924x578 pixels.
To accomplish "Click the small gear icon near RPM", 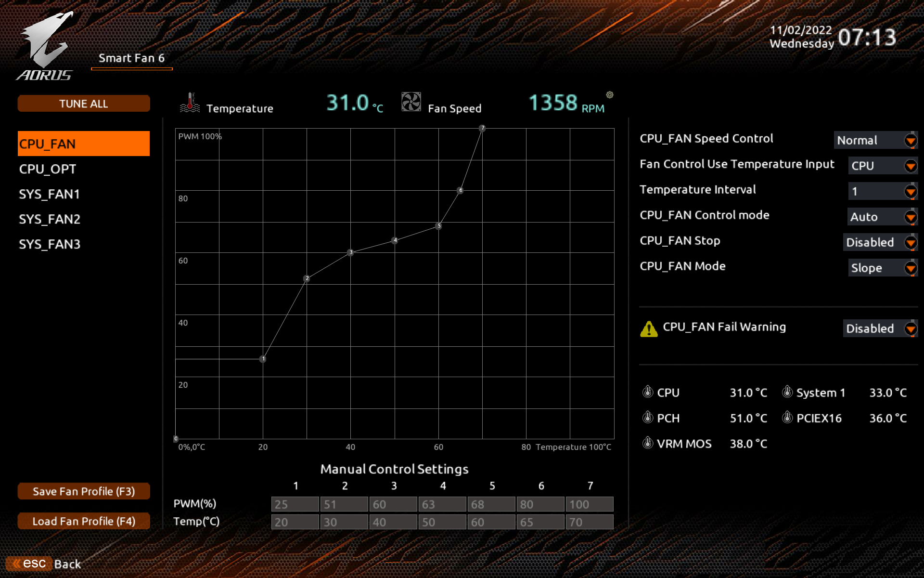I will pyautogui.click(x=610, y=95).
